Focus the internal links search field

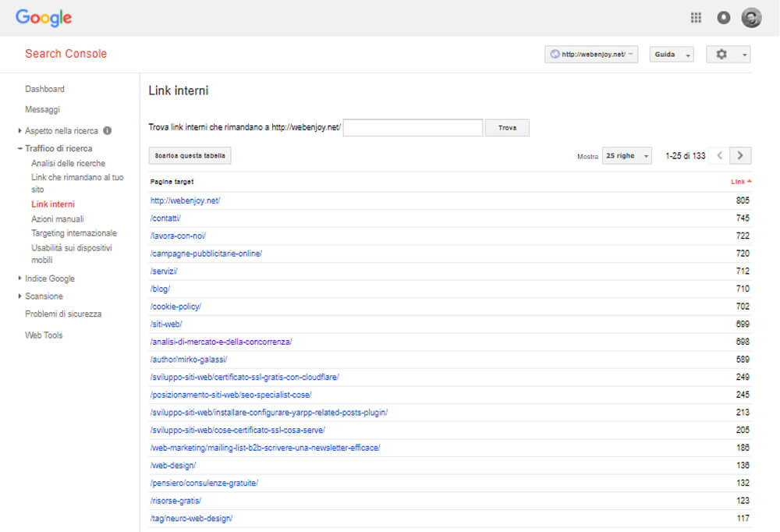[413, 128]
